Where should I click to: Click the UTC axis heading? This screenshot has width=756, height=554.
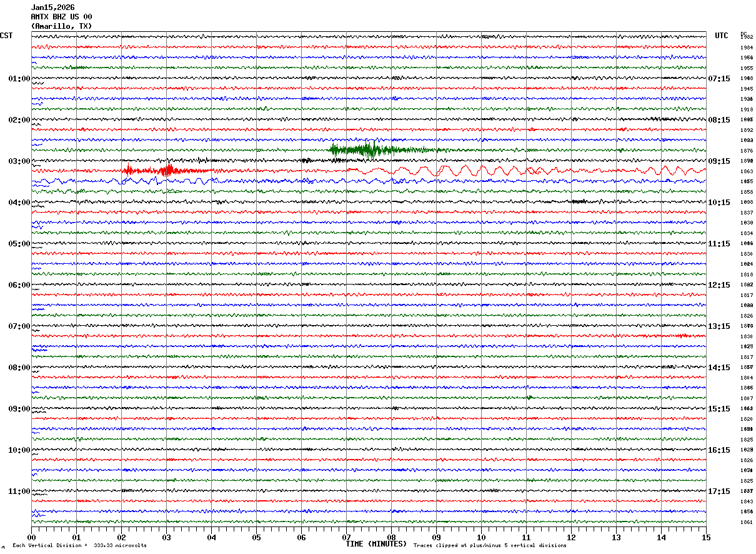[x=722, y=36]
